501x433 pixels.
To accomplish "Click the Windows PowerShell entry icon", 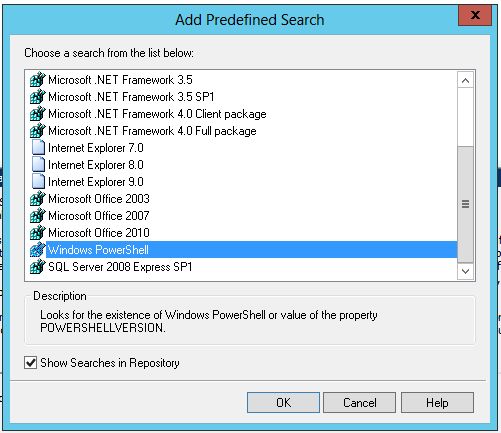I will click(38, 250).
